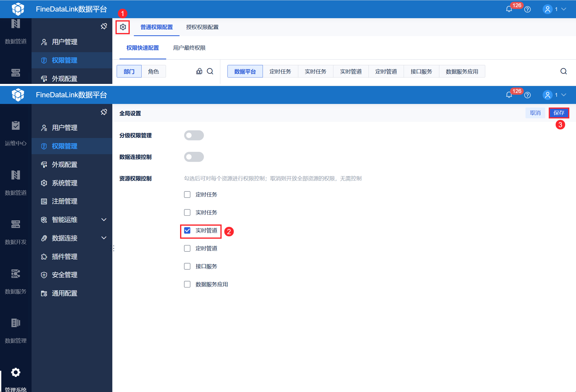
Task: Select 实时管道 permission tab
Action: coord(351,71)
